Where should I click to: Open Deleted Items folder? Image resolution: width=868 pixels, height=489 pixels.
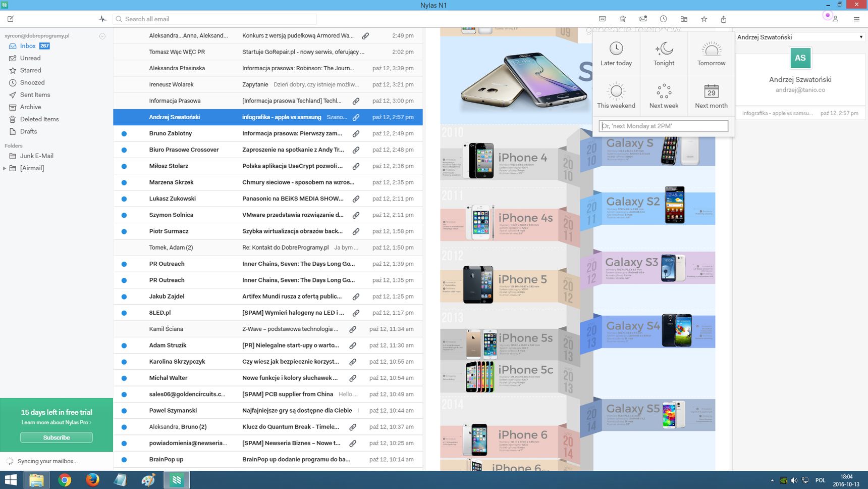pyautogui.click(x=39, y=119)
